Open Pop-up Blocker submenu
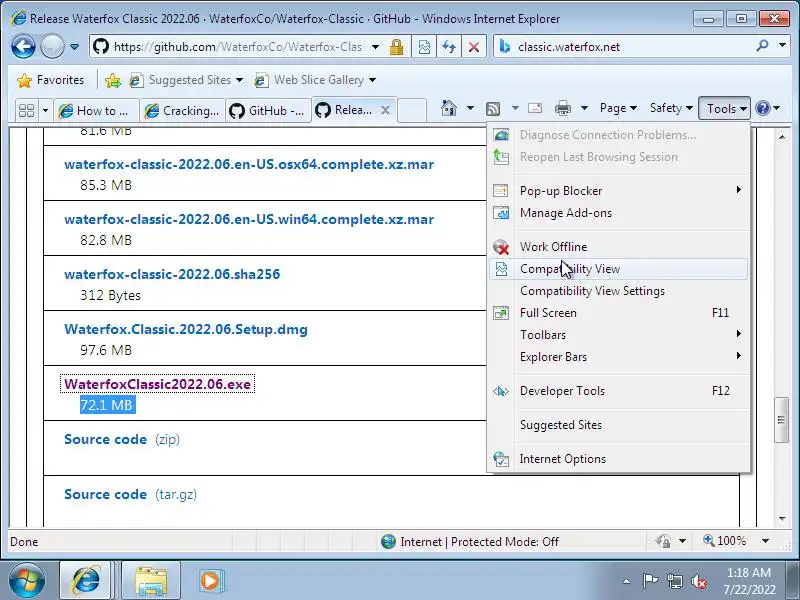 (x=618, y=191)
